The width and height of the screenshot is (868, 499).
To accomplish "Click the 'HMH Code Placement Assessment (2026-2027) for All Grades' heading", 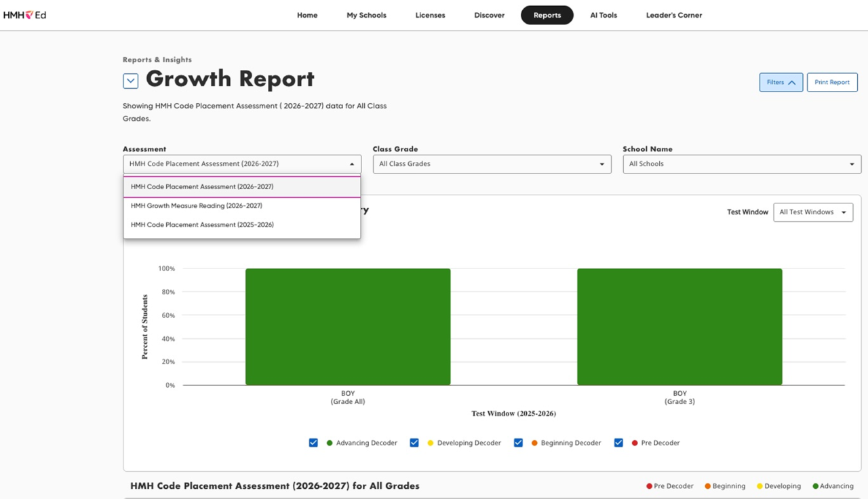I will (x=275, y=485).
